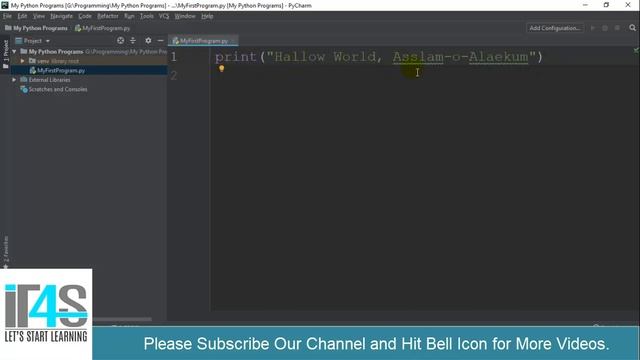Click the locate/scroll from source icon
This screenshot has width=640, height=360.
pyautogui.click(x=120, y=40)
